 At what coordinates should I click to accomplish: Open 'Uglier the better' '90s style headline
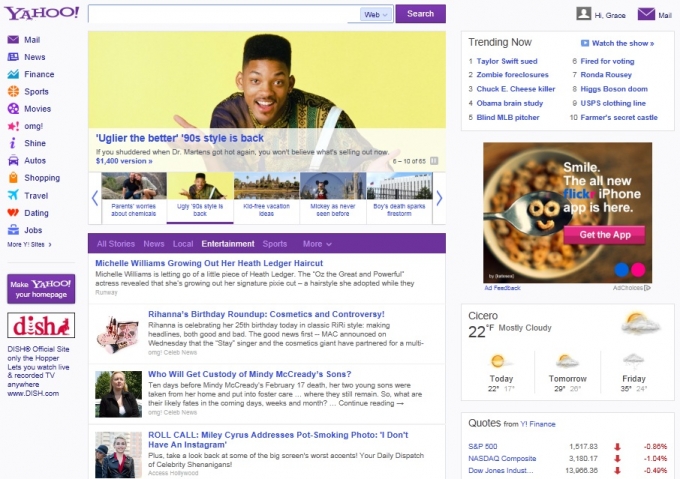coord(180,138)
